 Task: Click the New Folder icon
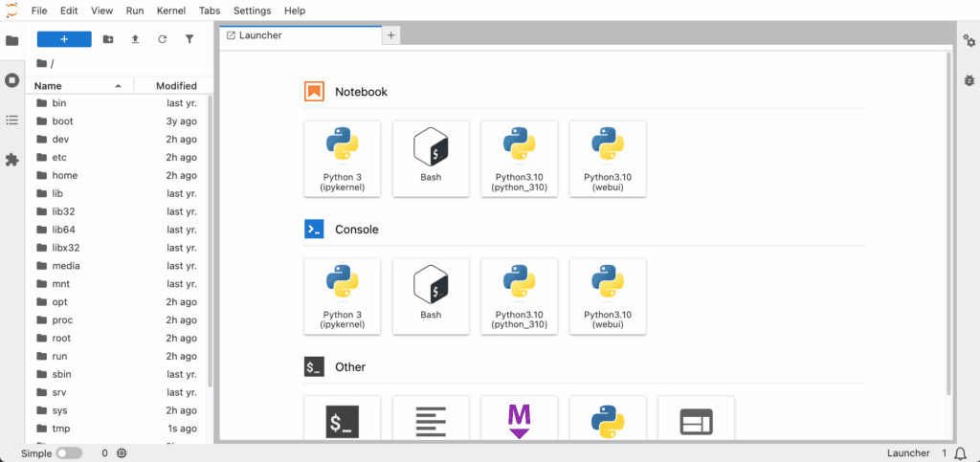pyautogui.click(x=108, y=39)
